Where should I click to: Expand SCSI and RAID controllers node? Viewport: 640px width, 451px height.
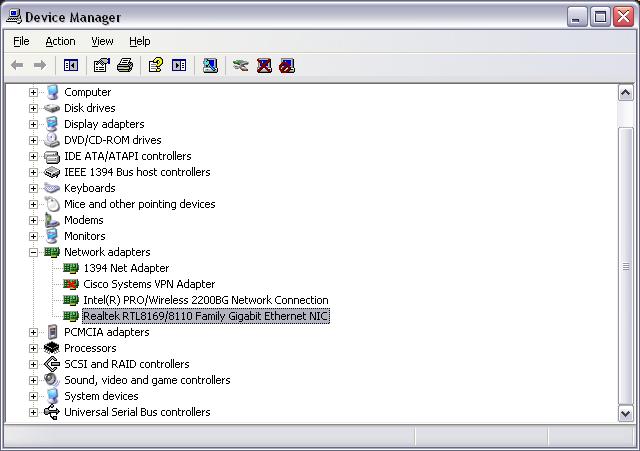[33, 364]
